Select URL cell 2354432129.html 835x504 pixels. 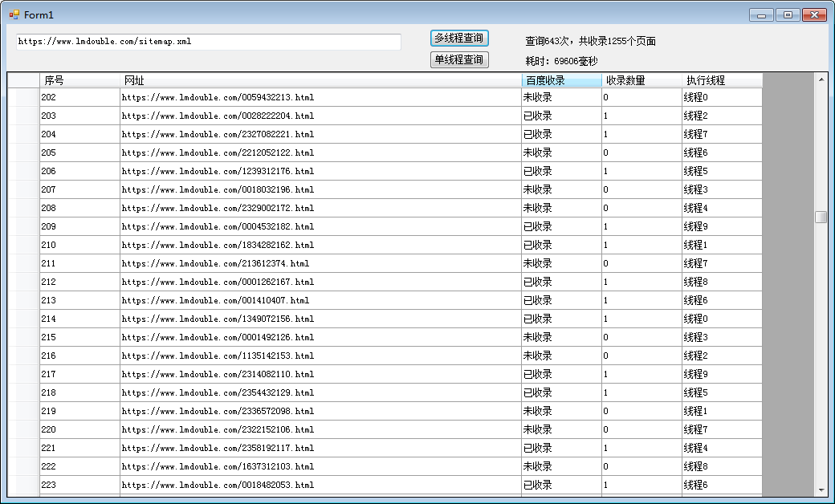click(320, 392)
